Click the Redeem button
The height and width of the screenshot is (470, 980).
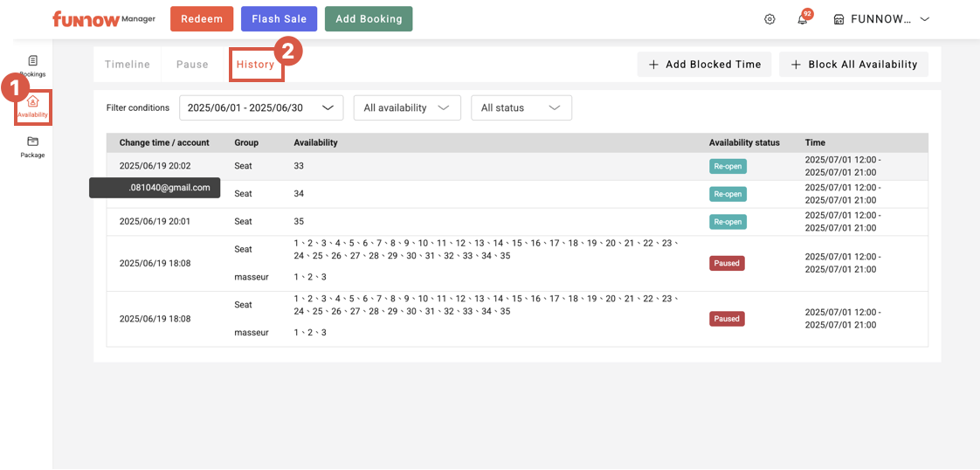[x=202, y=18]
